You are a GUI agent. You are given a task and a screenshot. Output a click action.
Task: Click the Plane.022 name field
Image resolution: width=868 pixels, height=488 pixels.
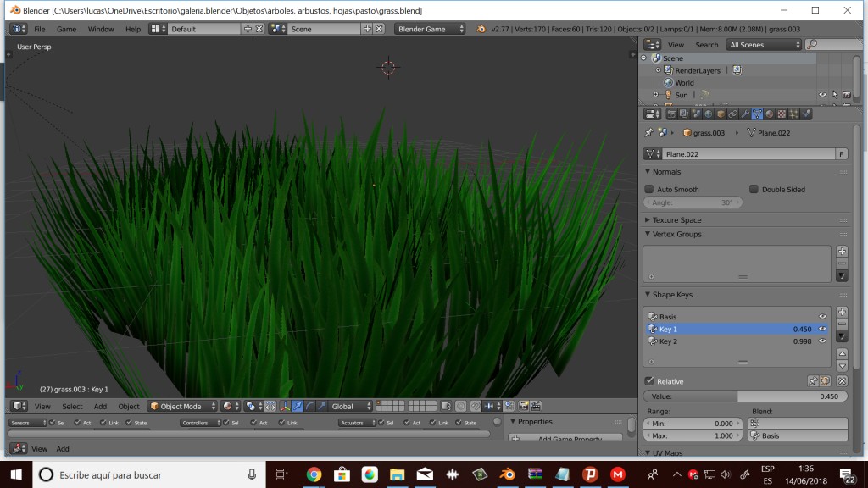(746, 153)
